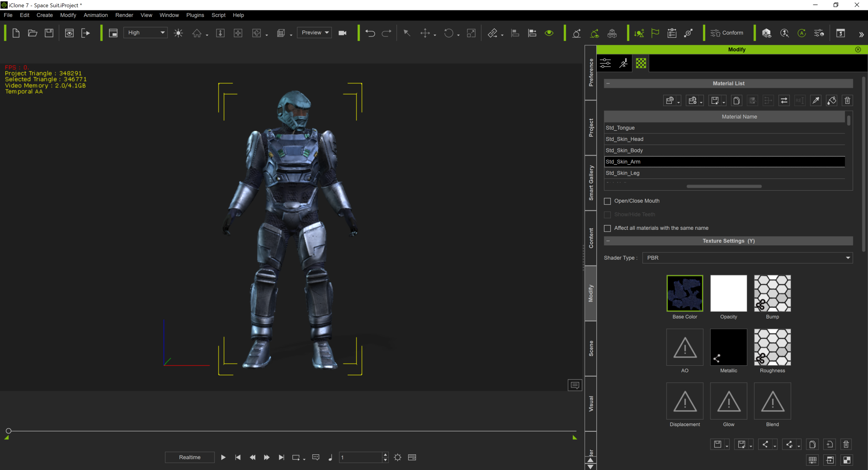Screen dimensions: 868x470
Task: Click the eyedropper material picker icon
Action: point(816,101)
